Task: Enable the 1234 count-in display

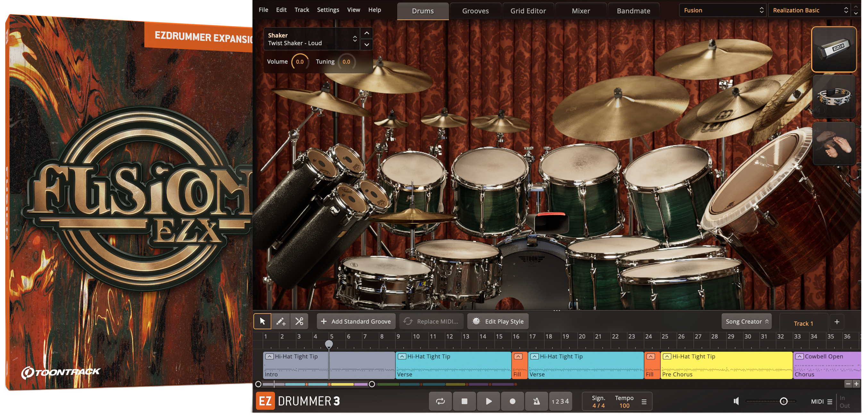Action: tap(561, 401)
